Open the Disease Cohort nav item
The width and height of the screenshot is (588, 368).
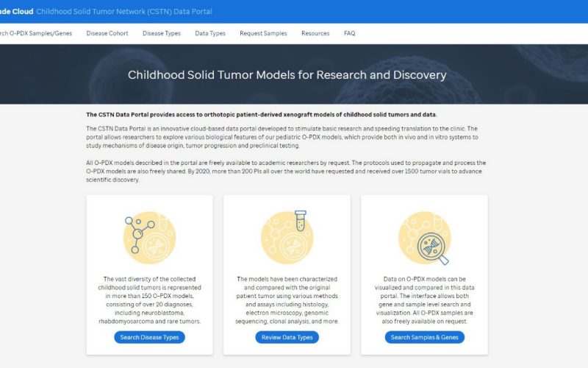click(x=107, y=33)
